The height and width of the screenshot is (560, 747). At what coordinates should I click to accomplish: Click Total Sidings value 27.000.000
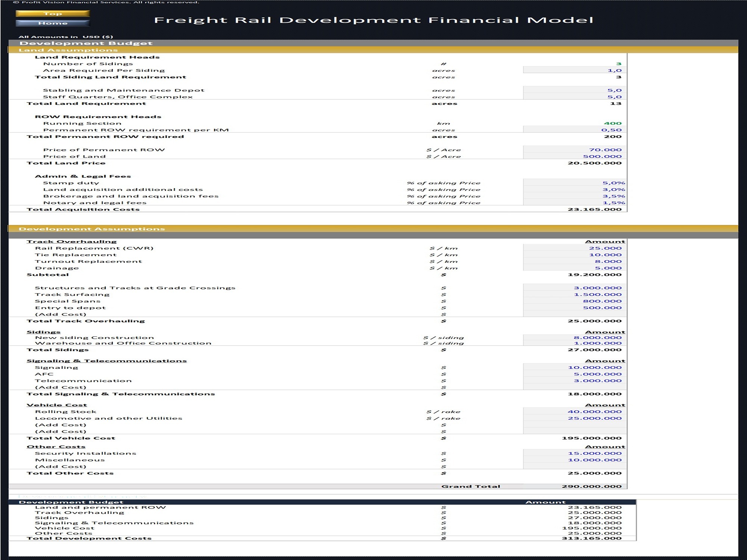coord(595,350)
